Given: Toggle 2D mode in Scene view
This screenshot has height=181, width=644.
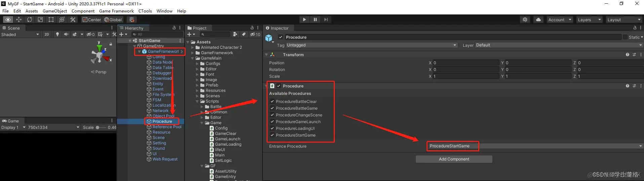Looking at the screenshot, I should 47,34.
